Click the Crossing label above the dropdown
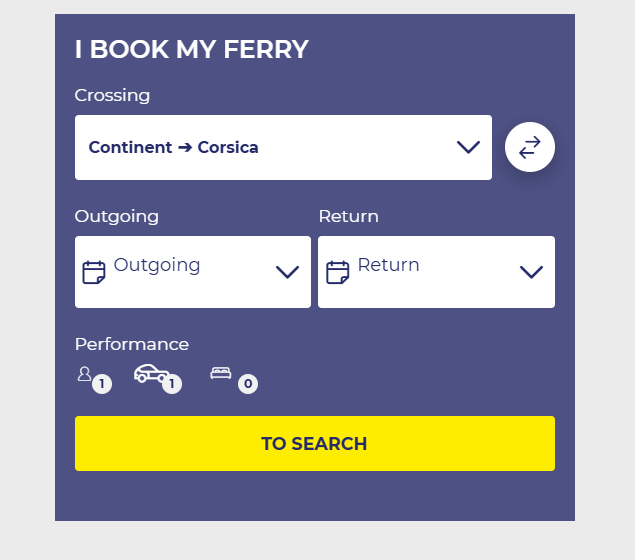This screenshot has width=635, height=560. (112, 95)
